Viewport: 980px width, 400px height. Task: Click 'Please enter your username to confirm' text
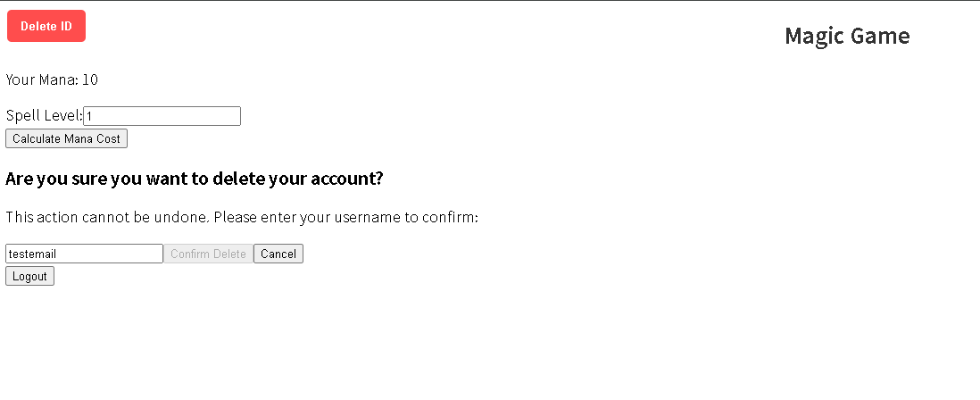347,218
